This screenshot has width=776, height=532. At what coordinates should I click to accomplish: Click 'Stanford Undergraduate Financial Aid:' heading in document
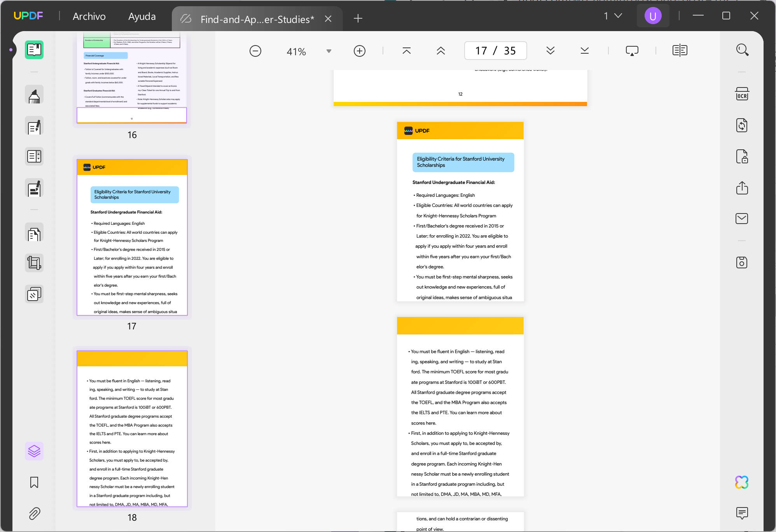[453, 182]
